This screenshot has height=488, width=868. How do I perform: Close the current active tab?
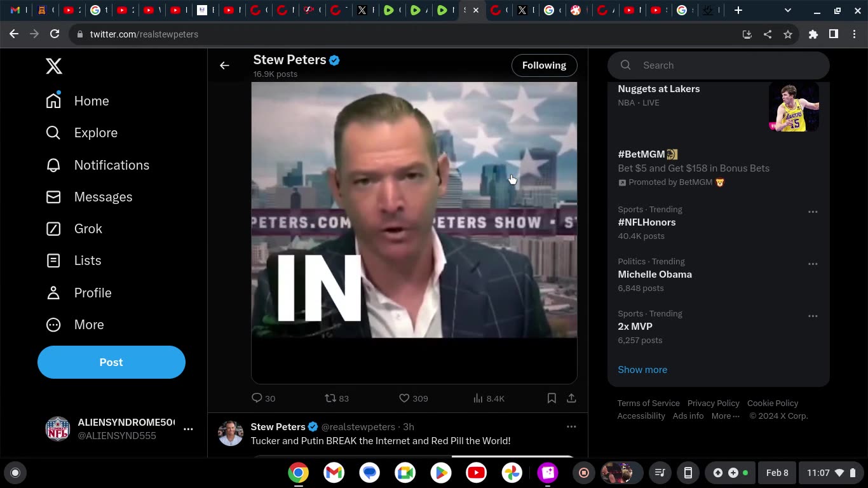(x=476, y=10)
